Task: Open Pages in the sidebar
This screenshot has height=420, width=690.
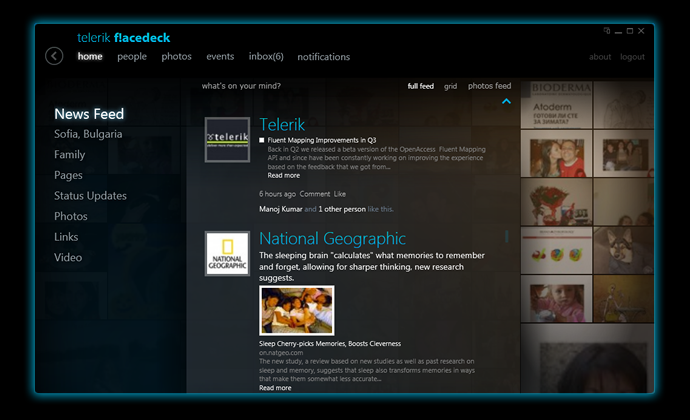Action: coord(68,175)
